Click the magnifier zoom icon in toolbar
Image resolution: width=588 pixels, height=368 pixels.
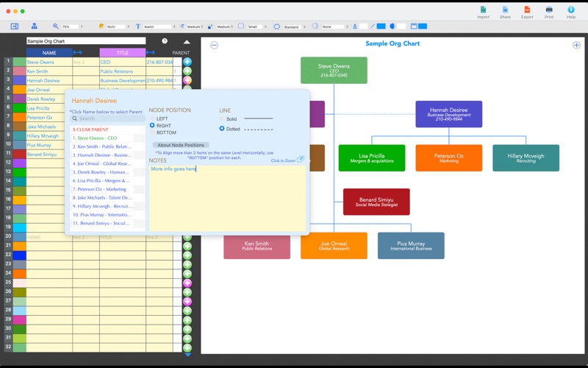pyautogui.click(x=56, y=26)
